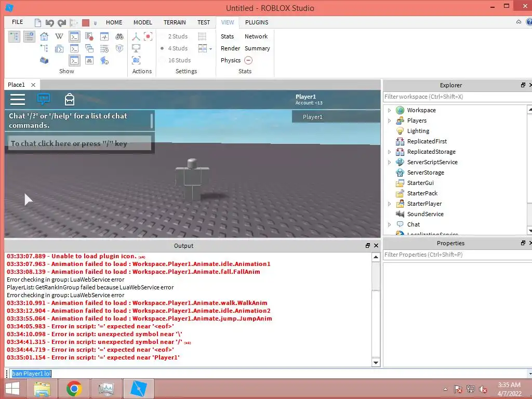Open Google Chrome from the taskbar
The width and height of the screenshot is (532, 399).
coord(74,389)
